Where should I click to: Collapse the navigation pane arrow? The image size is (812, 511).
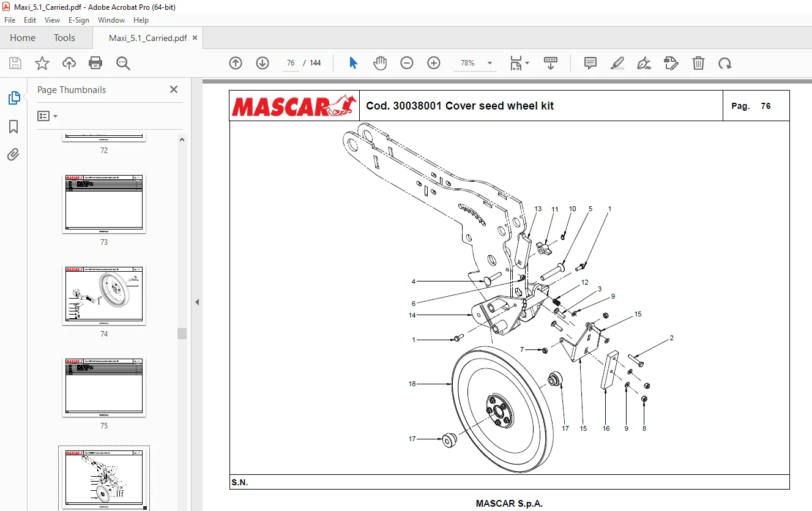(197, 302)
